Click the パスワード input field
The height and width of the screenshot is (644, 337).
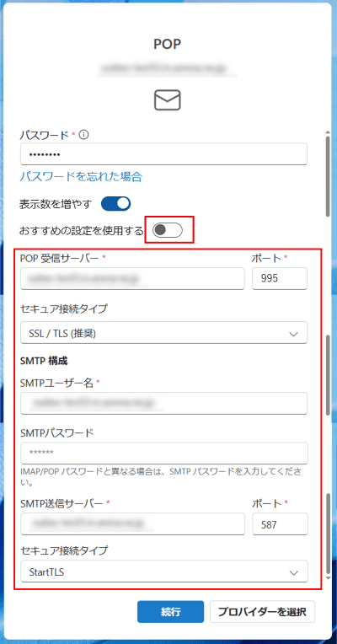pyautogui.click(x=163, y=154)
